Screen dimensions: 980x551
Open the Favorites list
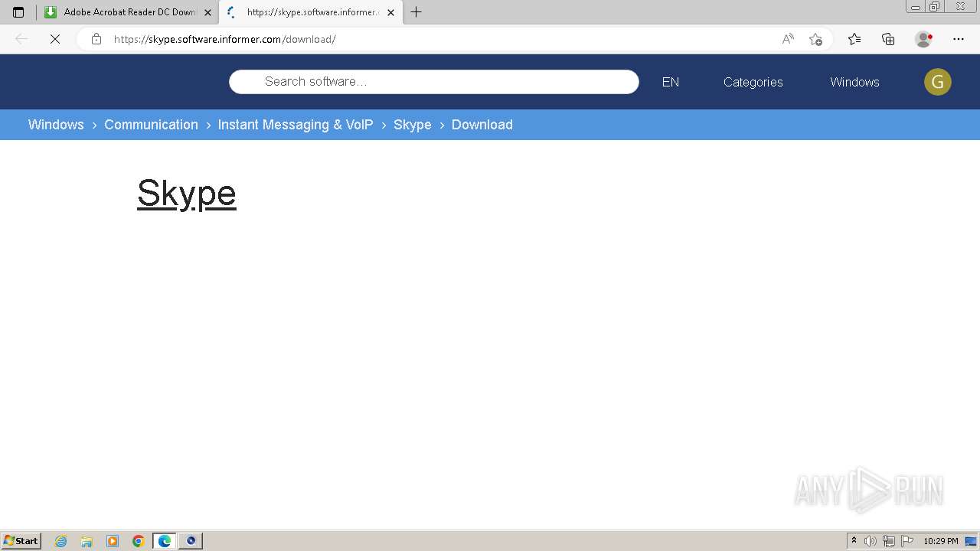pyautogui.click(x=854, y=39)
